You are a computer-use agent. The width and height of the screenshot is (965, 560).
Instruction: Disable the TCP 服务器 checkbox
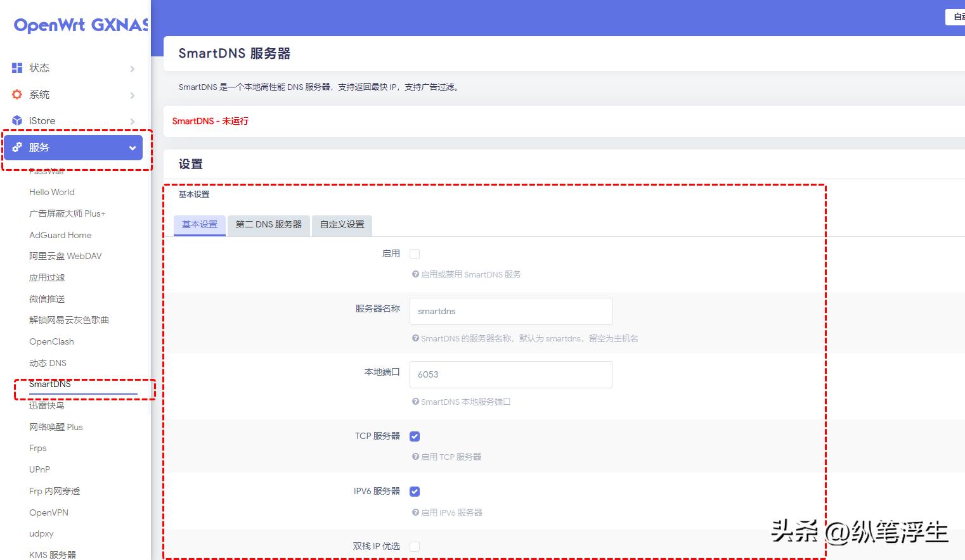[414, 436]
